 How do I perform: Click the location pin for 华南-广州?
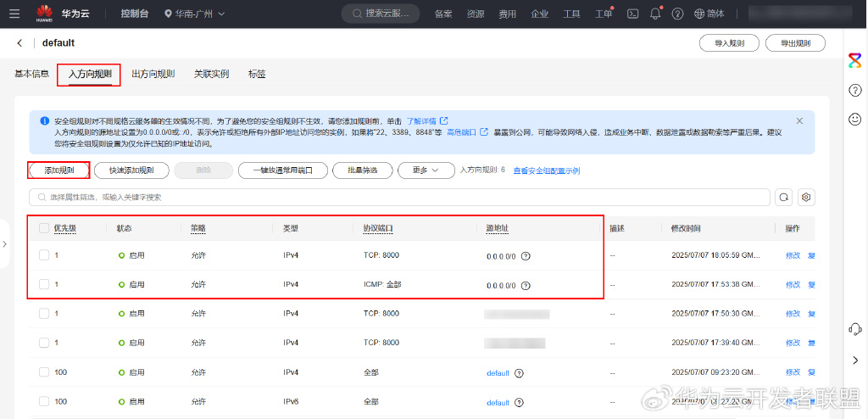pyautogui.click(x=169, y=14)
